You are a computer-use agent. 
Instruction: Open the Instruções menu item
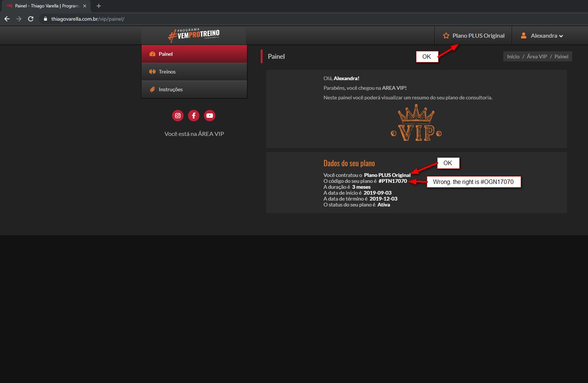coord(194,89)
